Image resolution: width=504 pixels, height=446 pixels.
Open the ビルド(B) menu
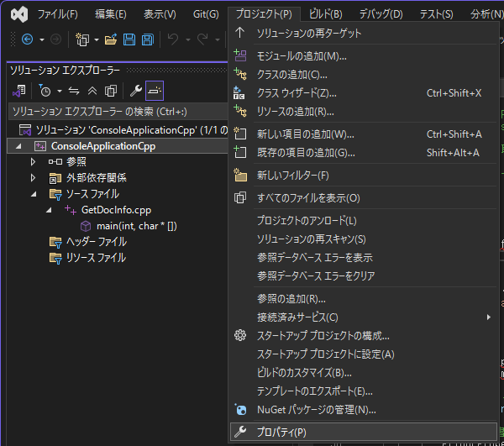click(325, 14)
